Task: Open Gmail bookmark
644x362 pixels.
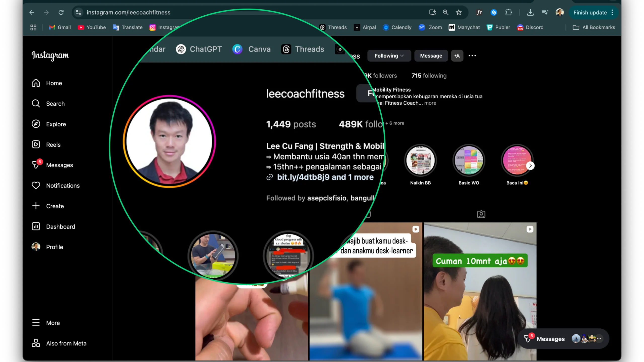Action: click(x=60, y=27)
